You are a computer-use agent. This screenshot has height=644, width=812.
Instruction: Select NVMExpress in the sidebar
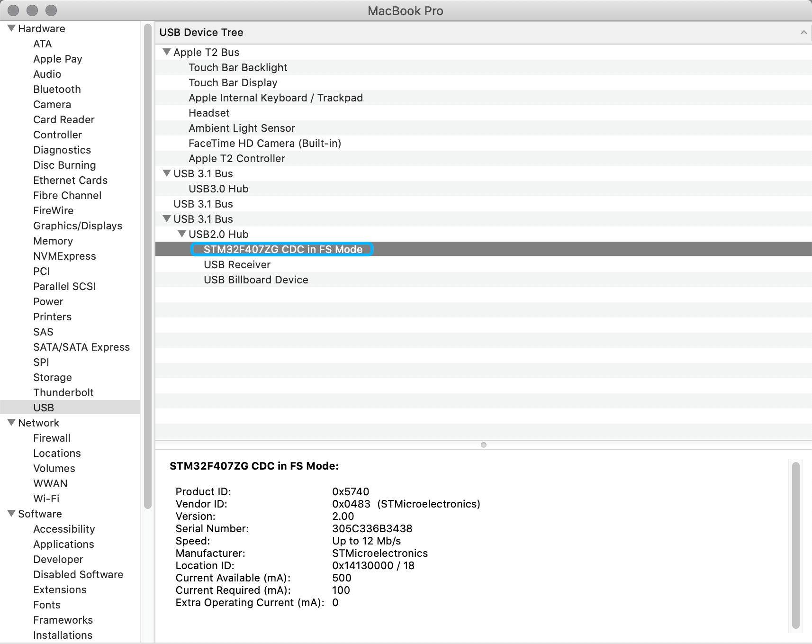pos(64,256)
